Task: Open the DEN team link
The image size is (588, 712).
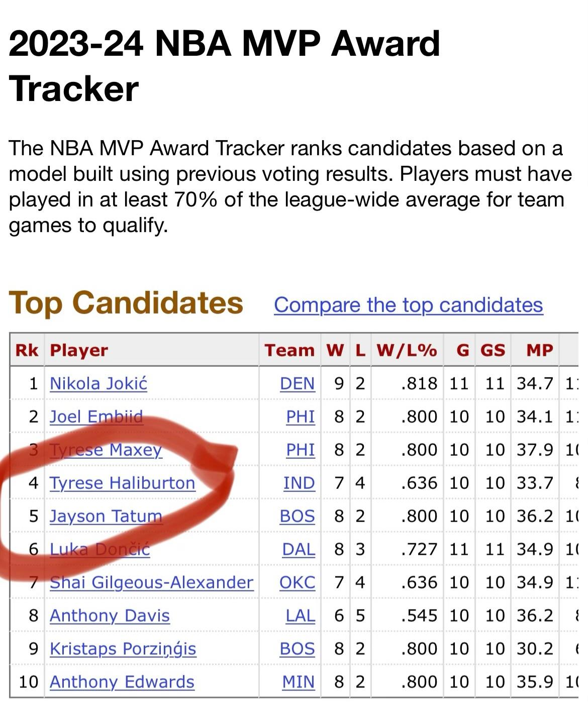Action: pyautogui.click(x=297, y=383)
